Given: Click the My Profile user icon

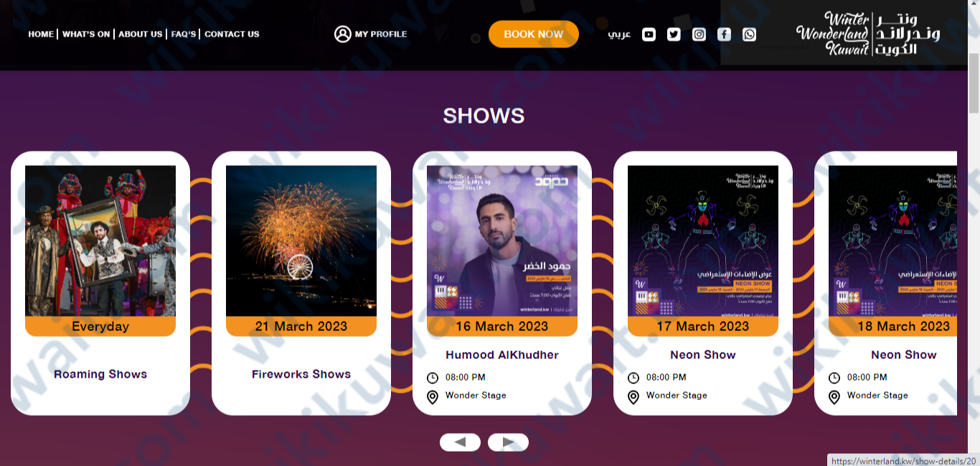Looking at the screenshot, I should [x=342, y=34].
